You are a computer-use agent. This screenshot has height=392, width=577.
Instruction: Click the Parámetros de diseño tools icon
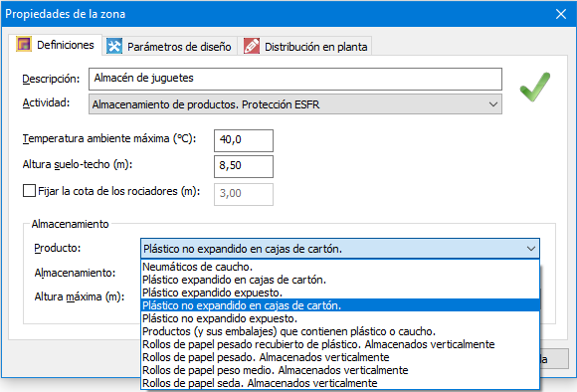click(x=114, y=47)
